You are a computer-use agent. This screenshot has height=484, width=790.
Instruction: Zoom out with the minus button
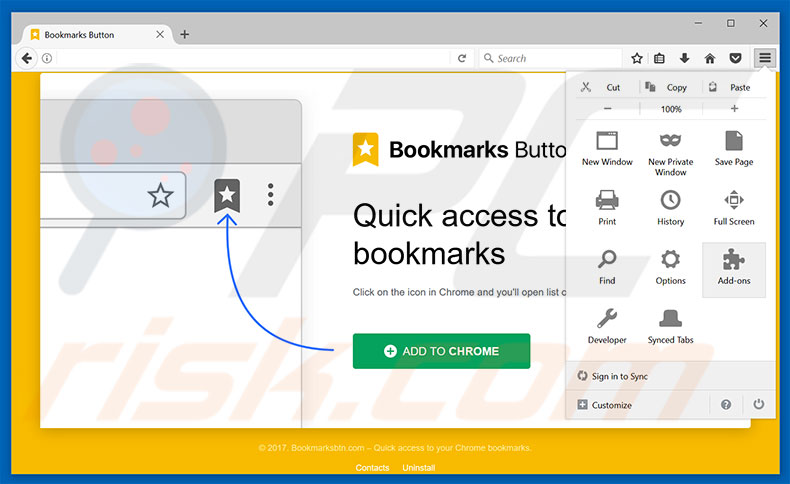(x=607, y=108)
